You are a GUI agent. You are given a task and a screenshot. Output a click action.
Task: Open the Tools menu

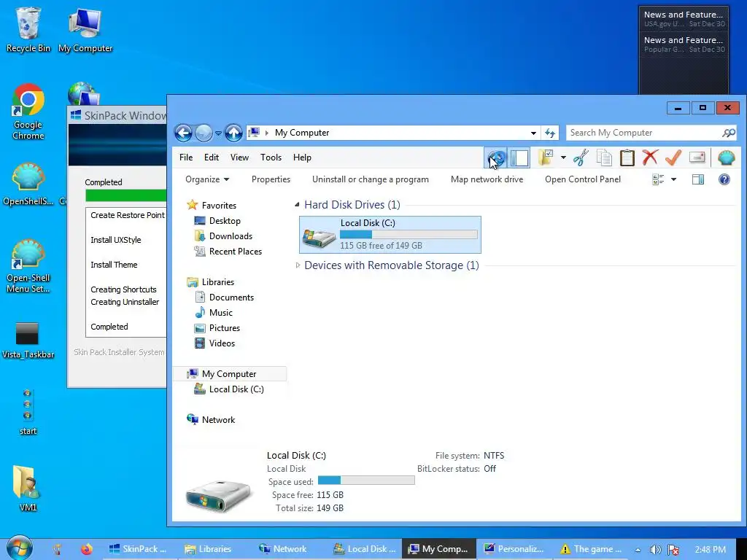(271, 157)
